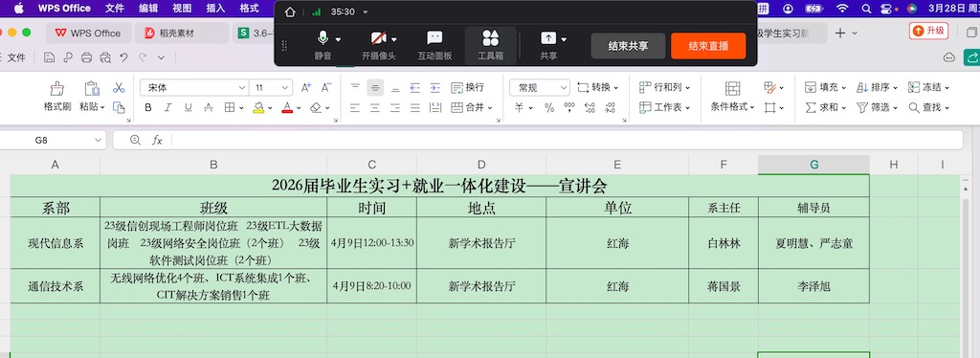This screenshot has height=358, width=980.
Task: Open the 视图 menu in the menu bar
Action: (182, 8)
